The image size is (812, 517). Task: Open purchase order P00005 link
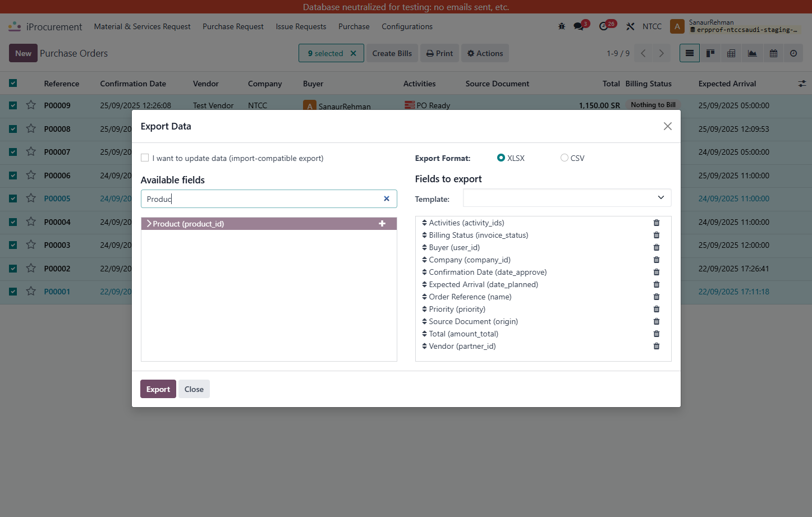pyautogui.click(x=57, y=199)
